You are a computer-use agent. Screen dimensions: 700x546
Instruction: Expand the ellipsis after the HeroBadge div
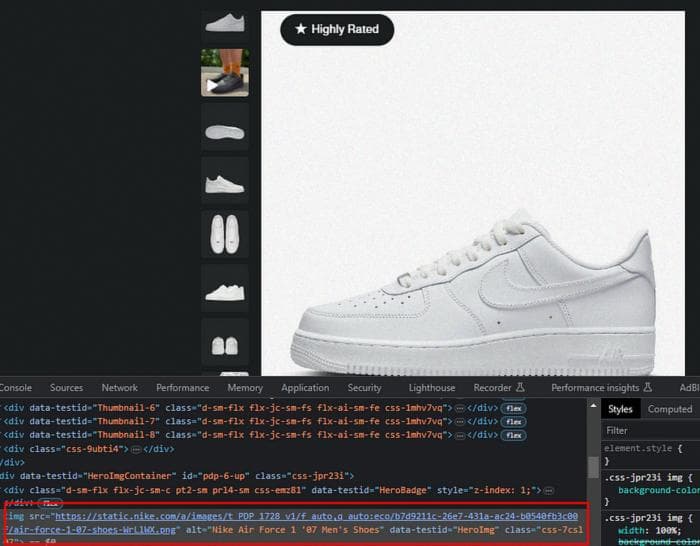(x=549, y=491)
